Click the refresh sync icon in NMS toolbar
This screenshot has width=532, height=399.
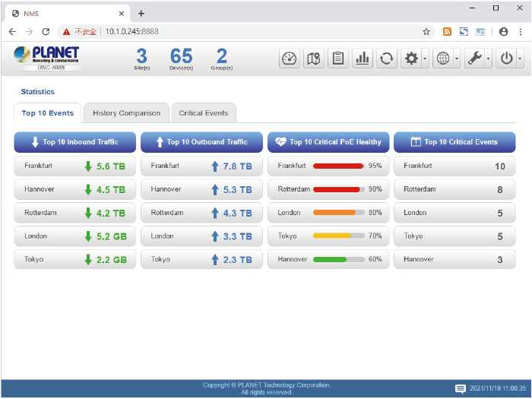(387, 59)
